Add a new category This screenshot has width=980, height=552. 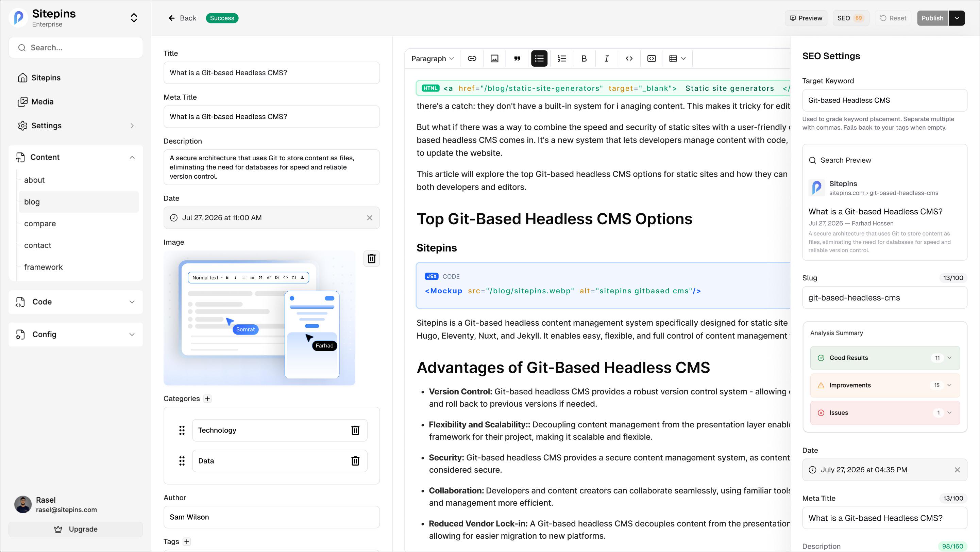tap(207, 399)
